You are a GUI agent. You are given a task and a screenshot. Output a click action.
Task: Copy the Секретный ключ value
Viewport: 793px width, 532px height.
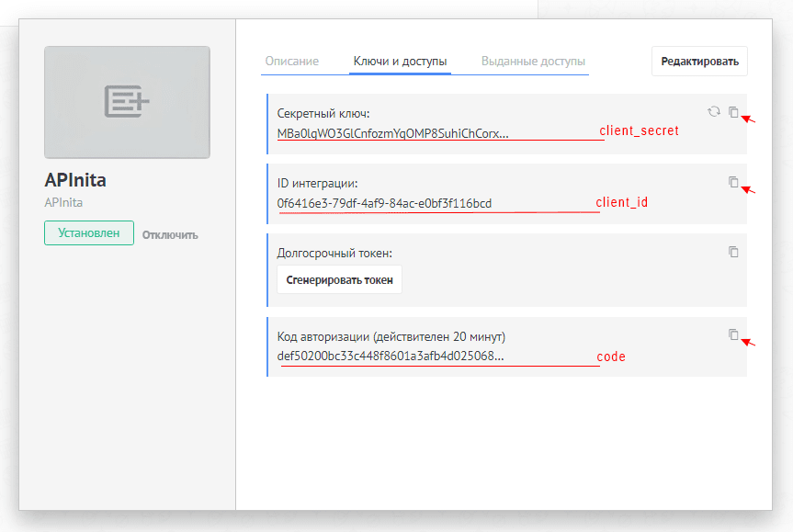(733, 112)
